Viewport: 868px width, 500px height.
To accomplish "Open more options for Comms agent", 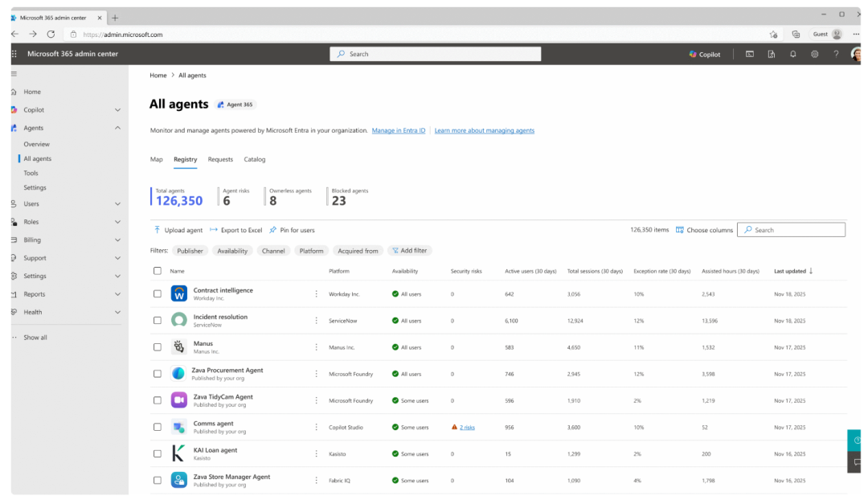I will (x=316, y=427).
